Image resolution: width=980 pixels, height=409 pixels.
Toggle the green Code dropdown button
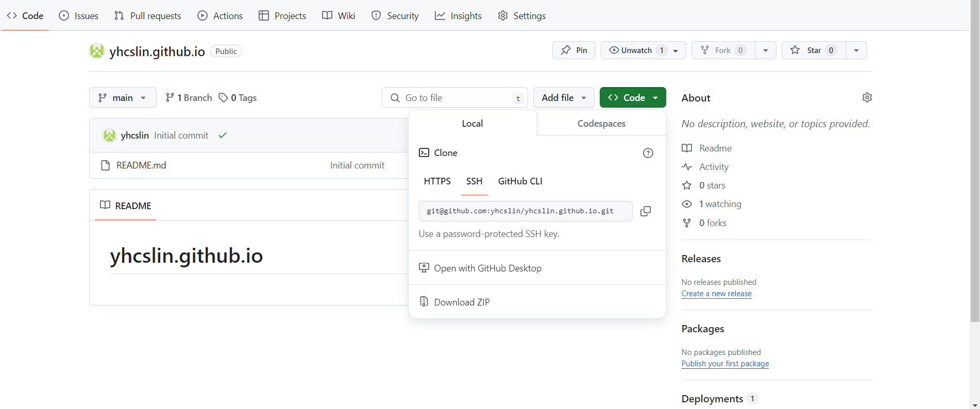633,97
